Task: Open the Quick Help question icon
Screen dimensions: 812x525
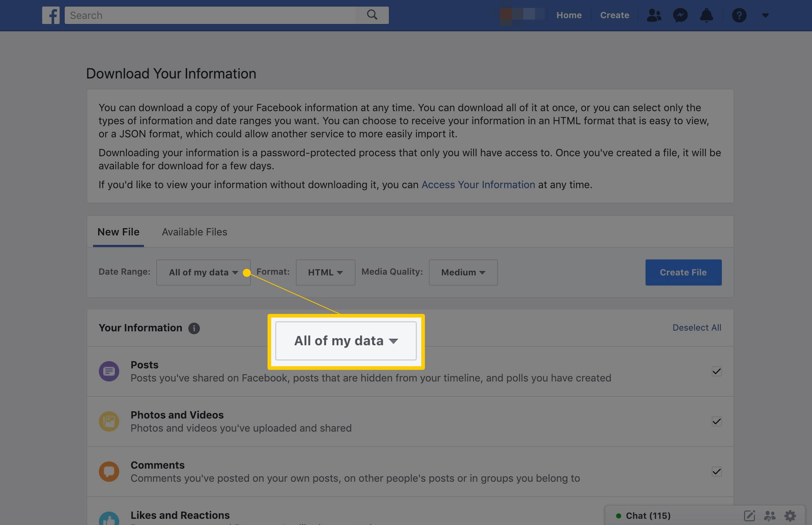Action: [x=739, y=15]
